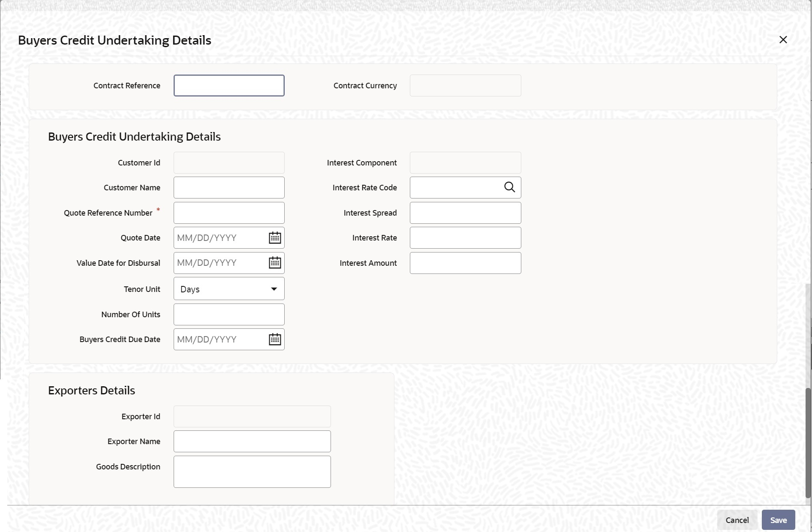Open calendar for Value Date for Disbursal
Viewport: 812px width, 532px height.
point(275,263)
